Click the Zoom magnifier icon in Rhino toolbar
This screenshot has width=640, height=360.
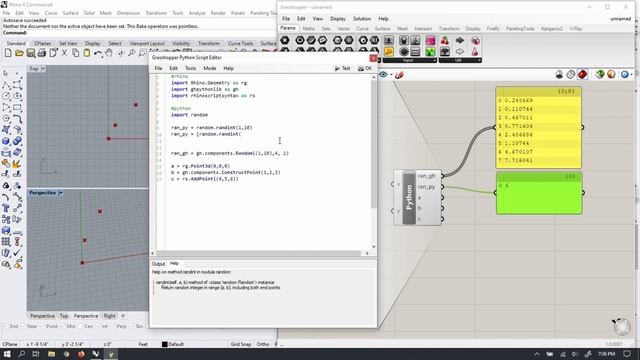[131, 53]
